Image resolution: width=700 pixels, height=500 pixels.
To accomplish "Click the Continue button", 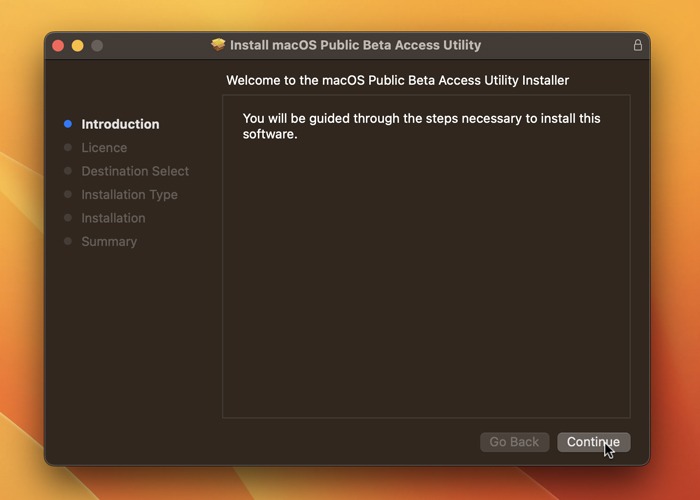I will click(x=593, y=442).
